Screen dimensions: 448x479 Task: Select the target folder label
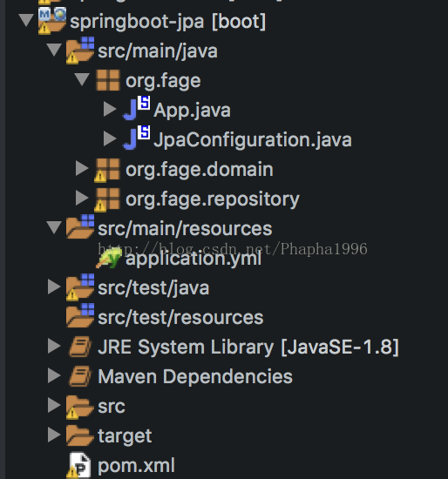125,436
